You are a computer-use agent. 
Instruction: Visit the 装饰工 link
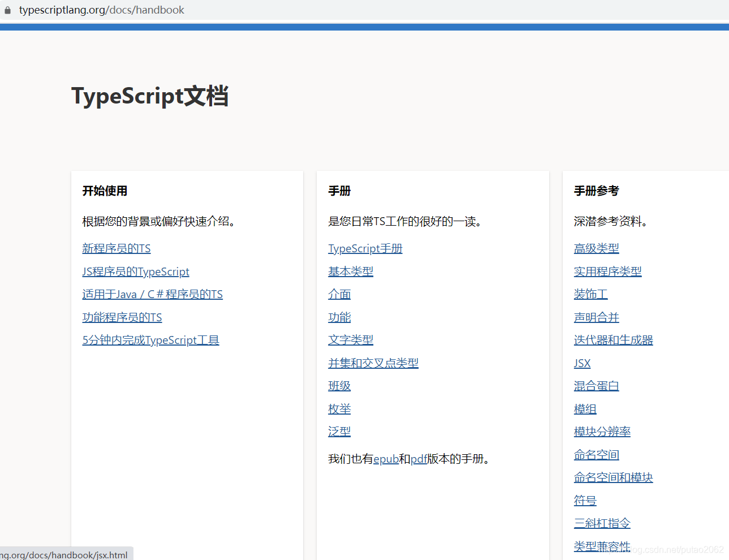[x=591, y=294]
